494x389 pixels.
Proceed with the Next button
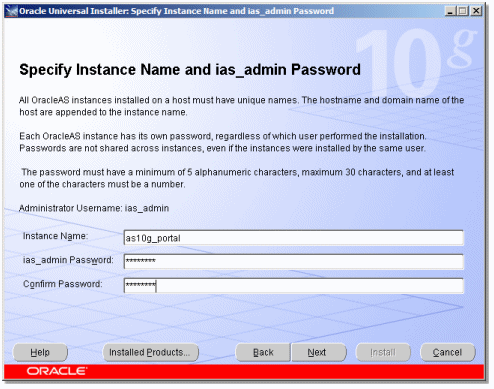point(318,352)
